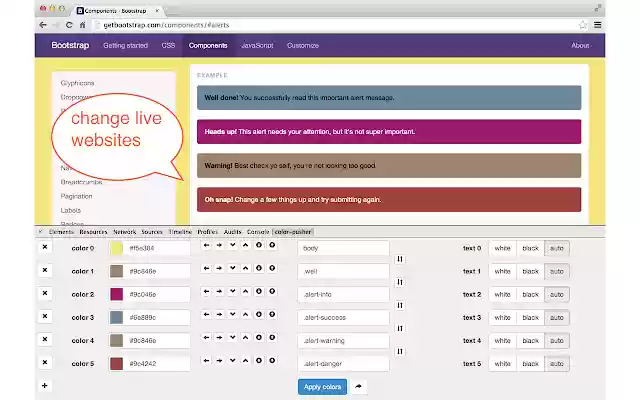Go back with the browser back arrow
Image resolution: width=640 pixels, height=400 pixels.
click(43, 25)
